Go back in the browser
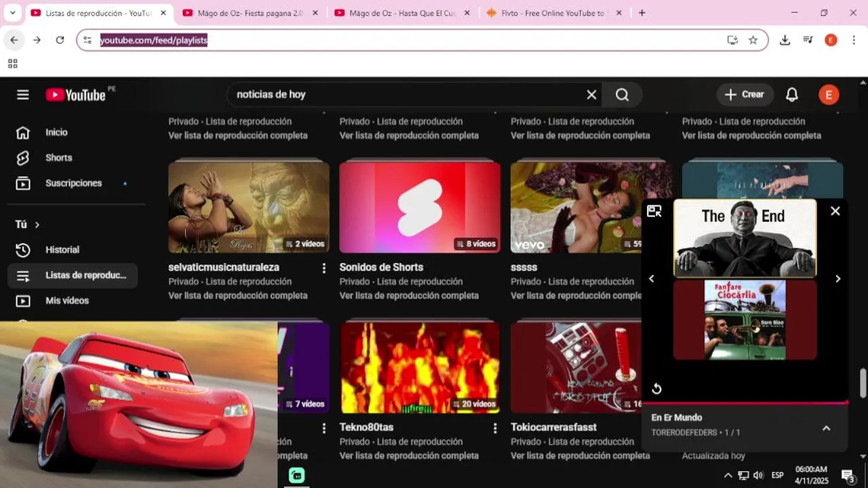Viewport: 868px width, 488px height. click(x=14, y=41)
